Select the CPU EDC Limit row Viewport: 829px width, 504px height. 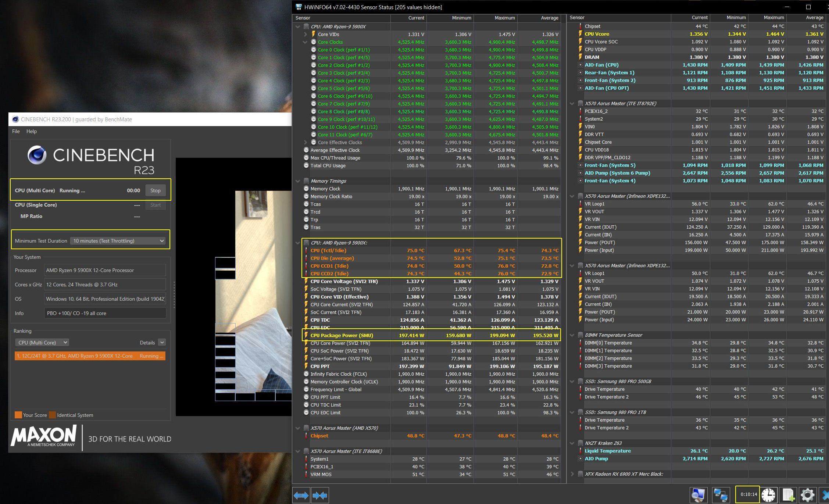(427, 412)
